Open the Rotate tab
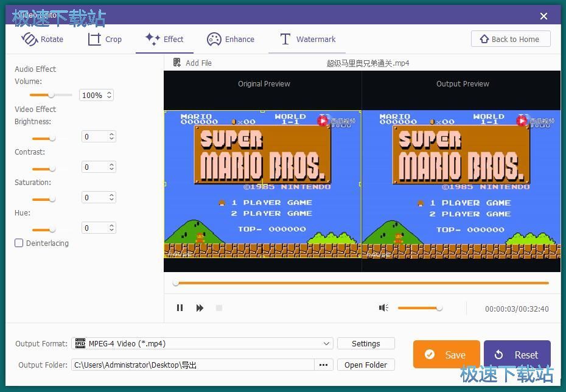Image resolution: width=566 pixels, height=392 pixels. [42, 39]
